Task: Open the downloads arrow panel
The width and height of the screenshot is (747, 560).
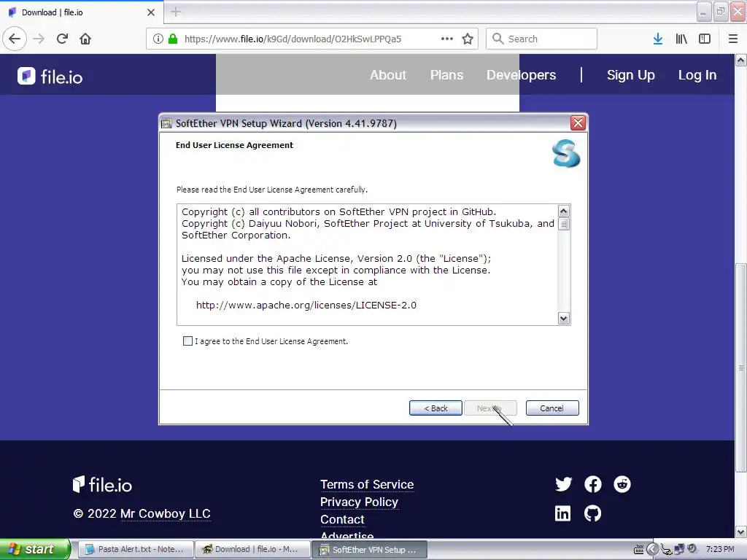Action: coord(658,39)
